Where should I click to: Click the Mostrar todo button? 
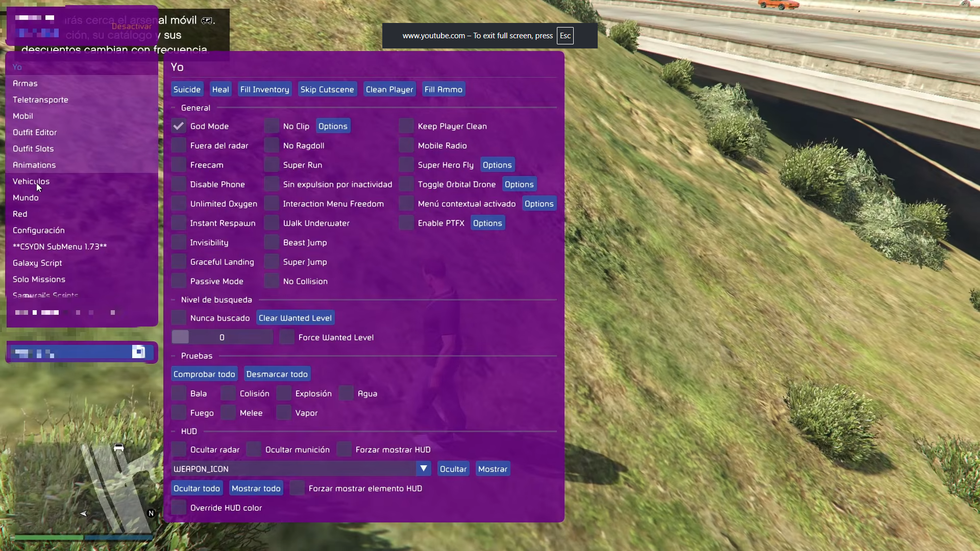(x=256, y=488)
